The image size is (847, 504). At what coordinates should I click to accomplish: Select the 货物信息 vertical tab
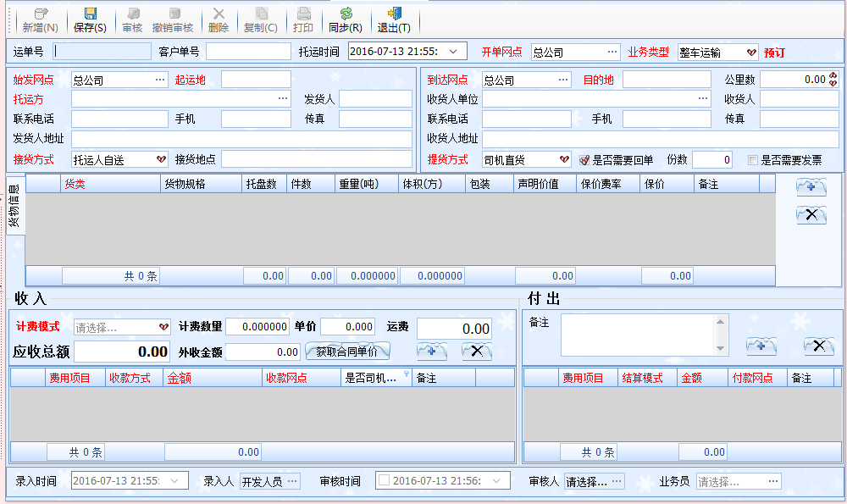[x=14, y=206]
